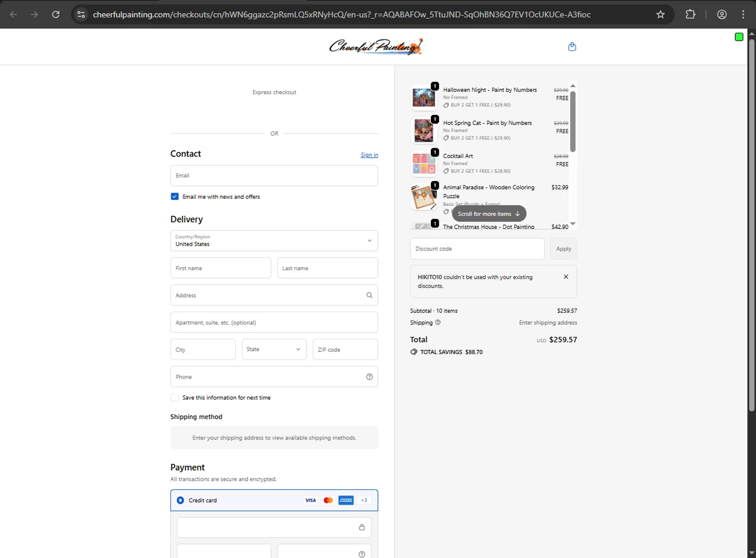Click the page vertical scrollbar
756x558 pixels.
coord(751,224)
